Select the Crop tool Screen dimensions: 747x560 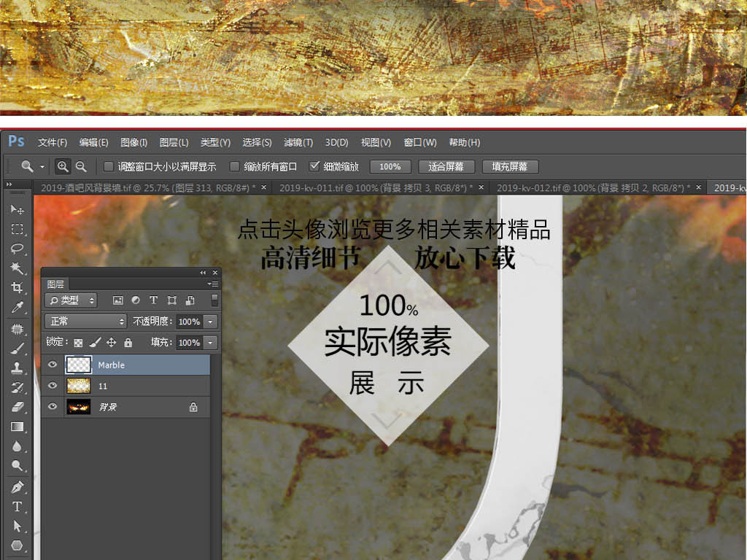click(x=18, y=287)
